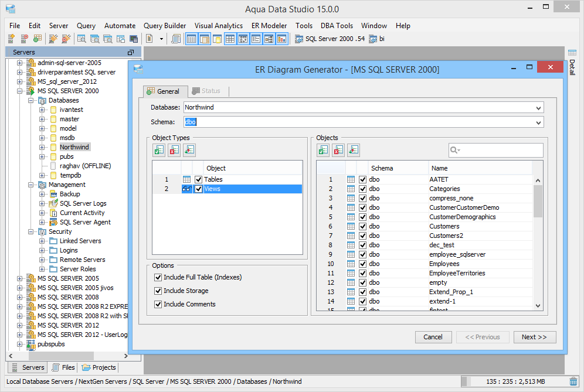Select the Logins item under Security

click(69, 251)
